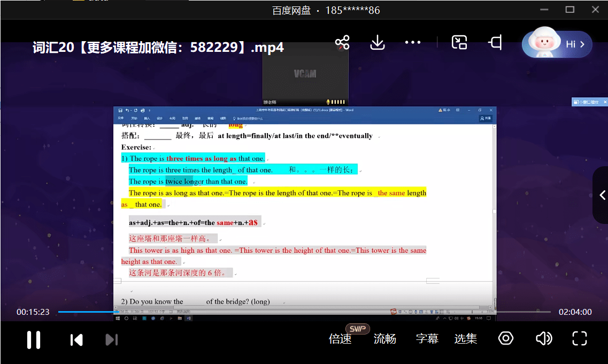Click the Redo icon in the video's Word window
Image resolution: width=608 pixels, height=364 pixels.
coord(136,111)
